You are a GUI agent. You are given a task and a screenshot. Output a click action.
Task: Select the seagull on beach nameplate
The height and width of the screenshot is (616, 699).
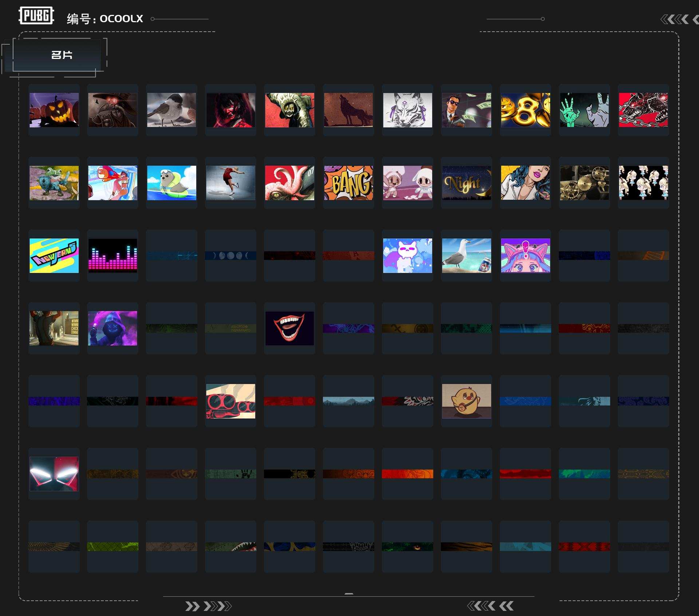(x=466, y=255)
